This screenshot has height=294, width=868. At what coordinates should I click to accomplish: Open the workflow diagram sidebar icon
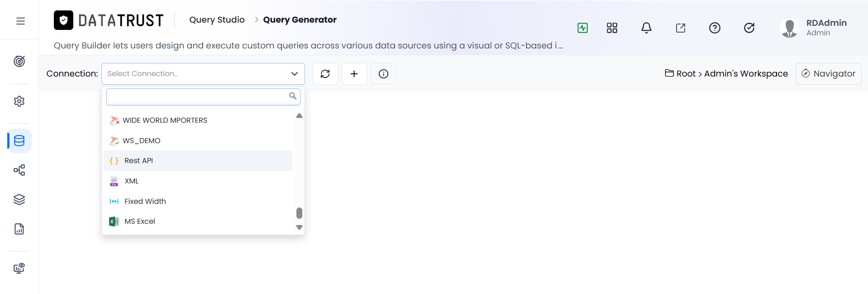click(x=19, y=170)
